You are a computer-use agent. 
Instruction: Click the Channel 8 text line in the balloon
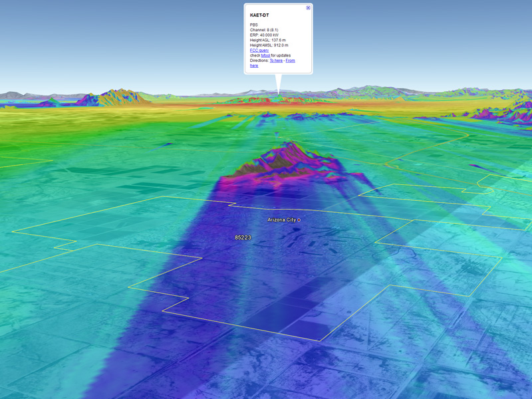265,30
